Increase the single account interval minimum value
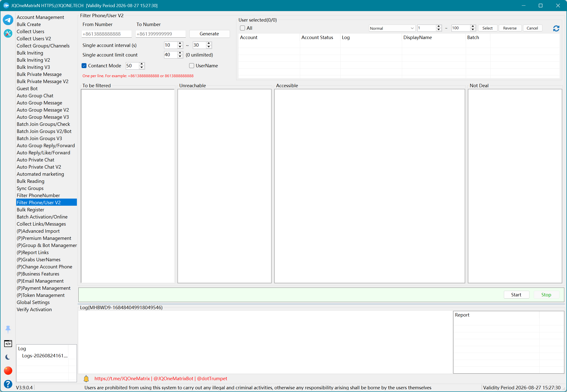This screenshot has height=392, width=567. click(x=180, y=44)
